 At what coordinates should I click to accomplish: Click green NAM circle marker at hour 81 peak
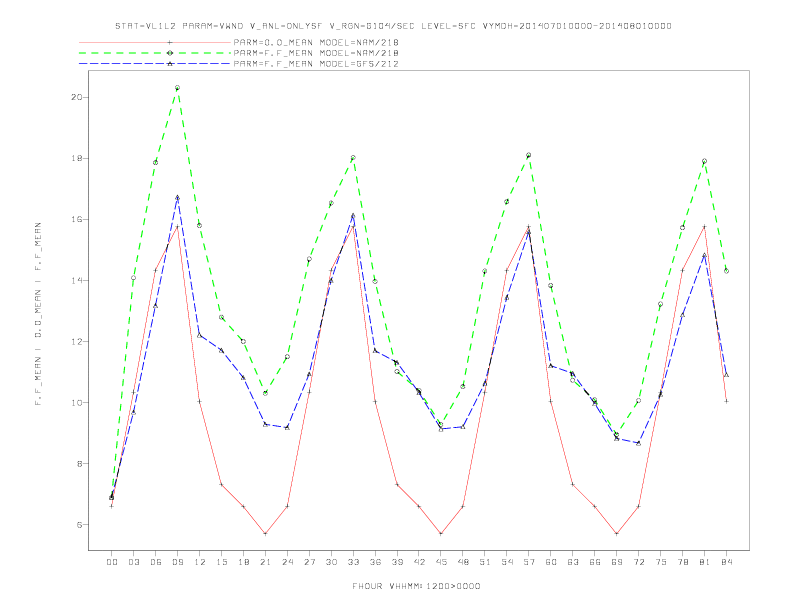pyautogui.click(x=704, y=161)
